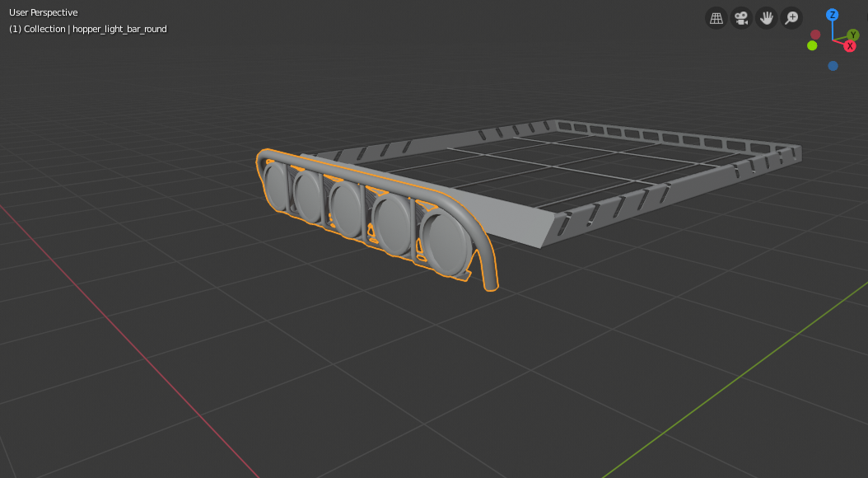The width and height of the screenshot is (868, 478).
Task: Switch to camera view icon
Action: 741,18
